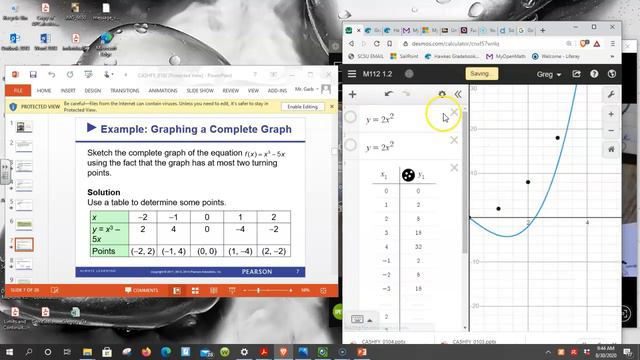Click the PowerPoint Save icon

[33, 75]
